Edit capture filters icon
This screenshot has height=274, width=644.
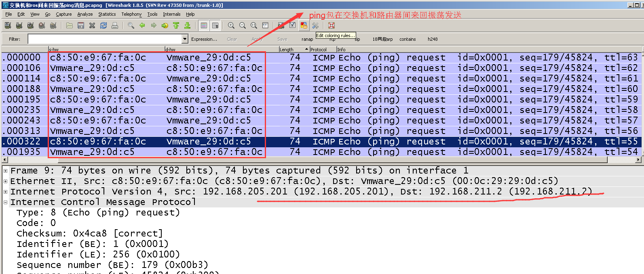click(x=281, y=25)
